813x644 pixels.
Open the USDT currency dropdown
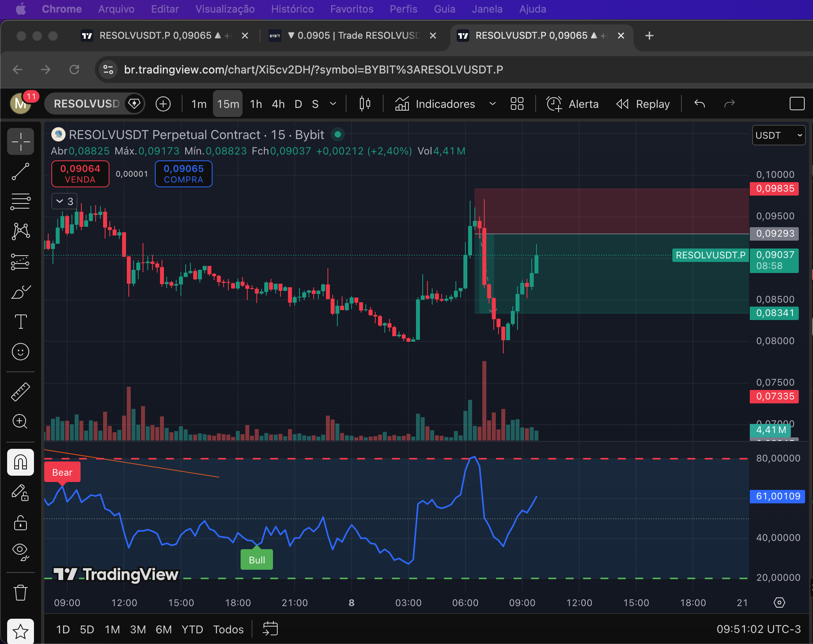pos(778,135)
